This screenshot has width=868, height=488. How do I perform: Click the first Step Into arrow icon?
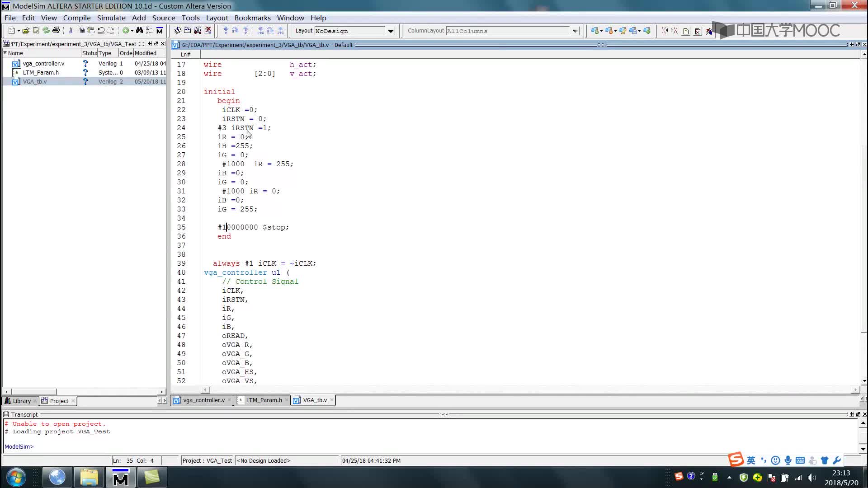pyautogui.click(x=226, y=30)
